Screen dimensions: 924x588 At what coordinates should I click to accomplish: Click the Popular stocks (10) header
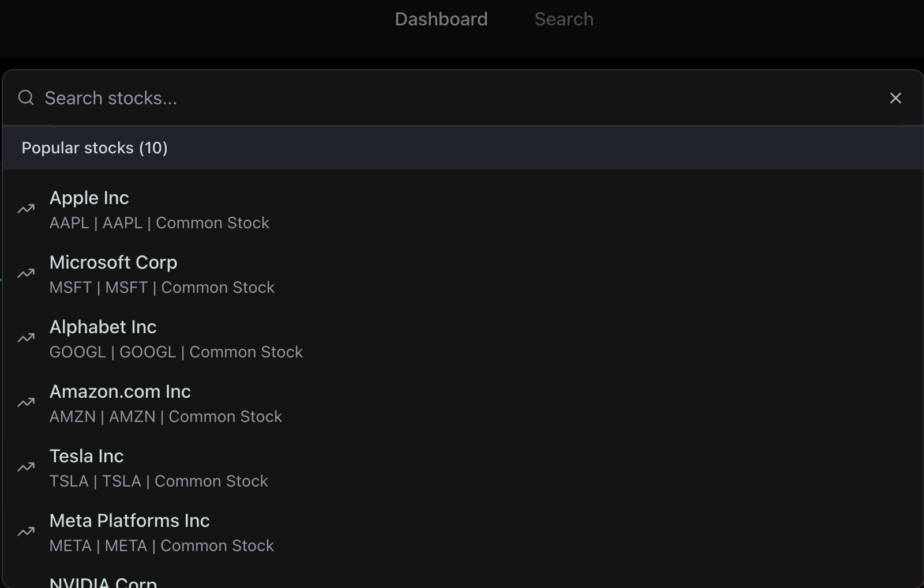point(95,148)
